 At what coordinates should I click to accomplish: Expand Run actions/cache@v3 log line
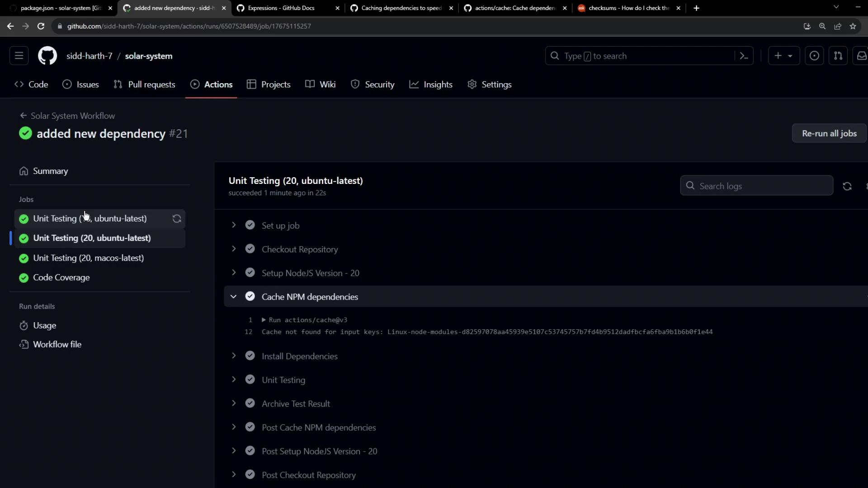[264, 320]
